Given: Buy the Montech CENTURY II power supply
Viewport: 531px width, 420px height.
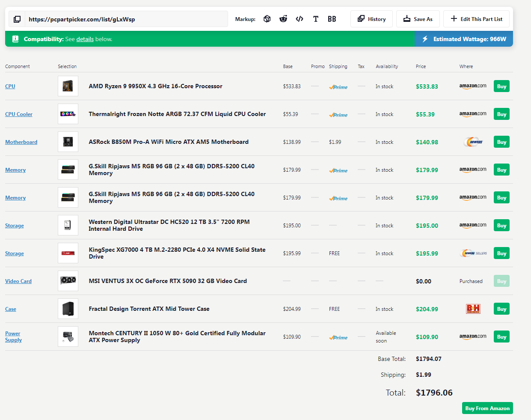Looking at the screenshot, I should click(x=501, y=337).
